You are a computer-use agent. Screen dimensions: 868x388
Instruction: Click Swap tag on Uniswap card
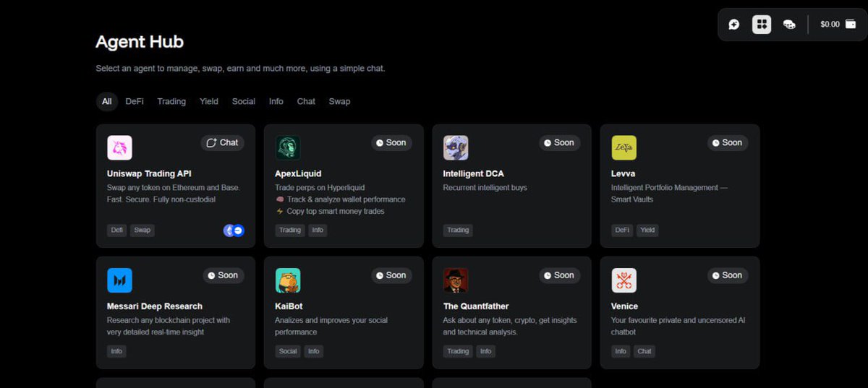142,230
